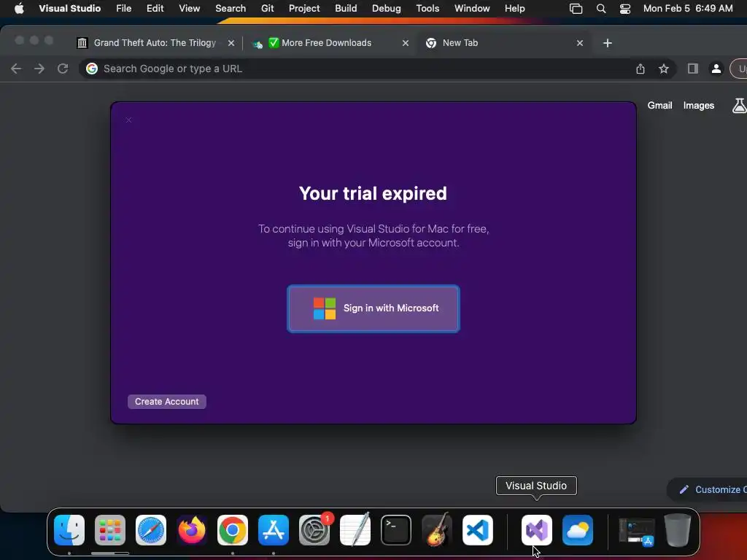Screen dimensions: 747x560
Task: Open the cloud weather app in dock
Action: pos(578,530)
